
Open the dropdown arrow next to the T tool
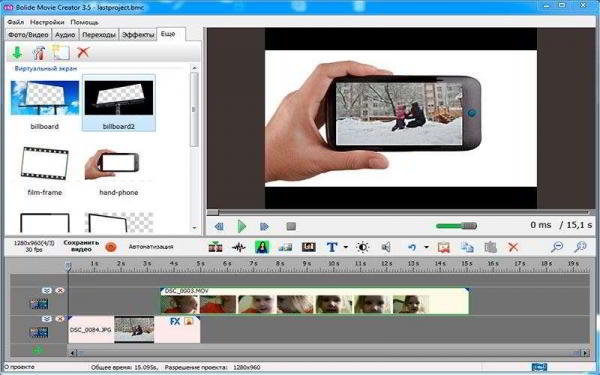coord(346,247)
